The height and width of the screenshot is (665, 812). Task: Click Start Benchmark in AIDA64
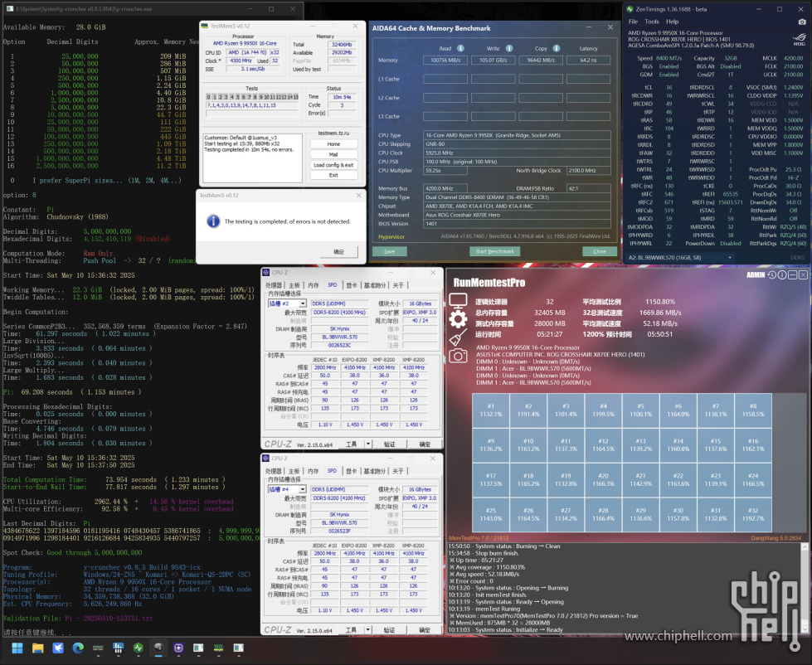click(x=494, y=251)
